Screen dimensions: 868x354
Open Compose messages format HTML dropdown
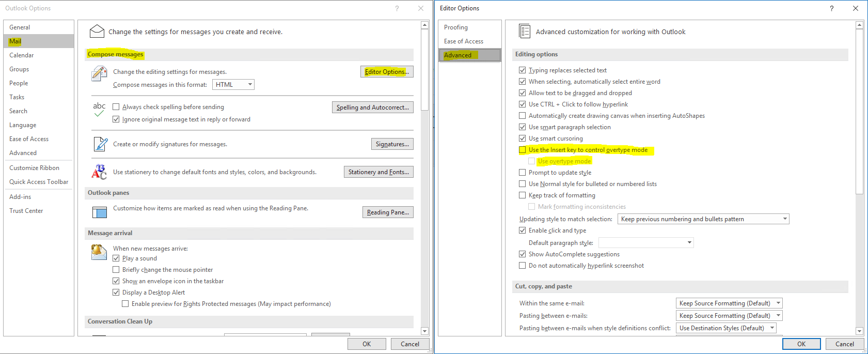(233, 85)
